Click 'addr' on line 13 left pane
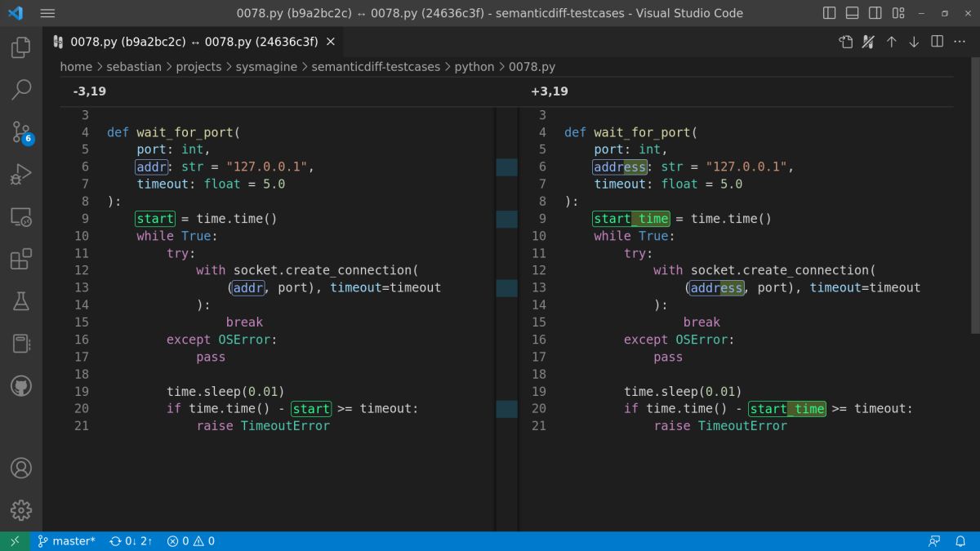The height and width of the screenshot is (551, 980). point(249,287)
